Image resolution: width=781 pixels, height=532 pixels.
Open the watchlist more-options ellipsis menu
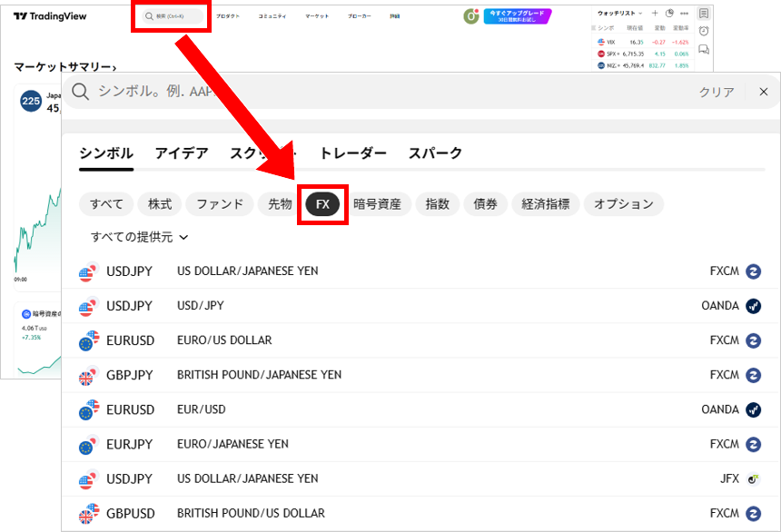coord(685,13)
